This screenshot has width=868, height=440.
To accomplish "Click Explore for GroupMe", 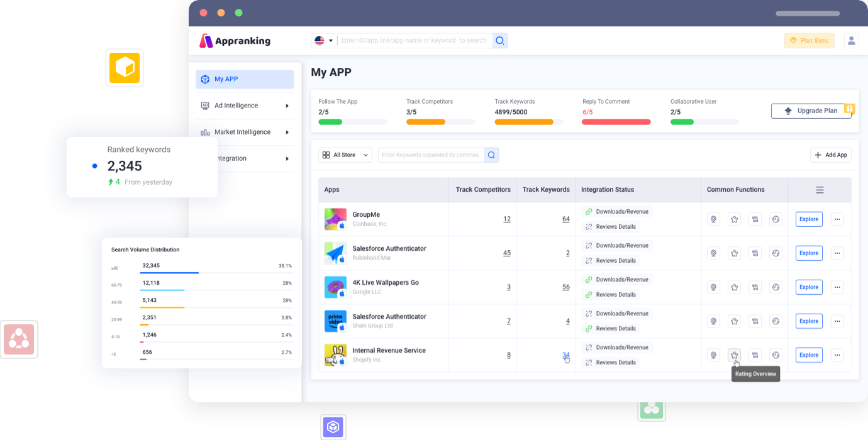I will [x=809, y=219].
